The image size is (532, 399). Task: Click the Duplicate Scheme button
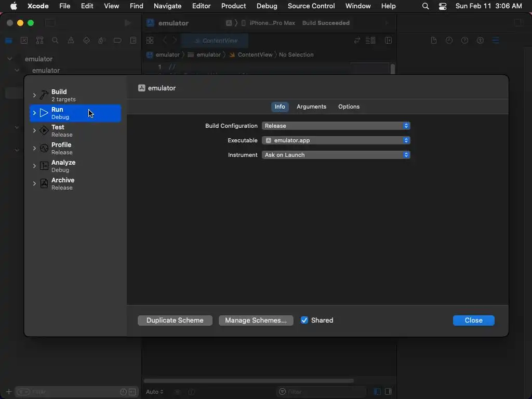[x=175, y=321]
